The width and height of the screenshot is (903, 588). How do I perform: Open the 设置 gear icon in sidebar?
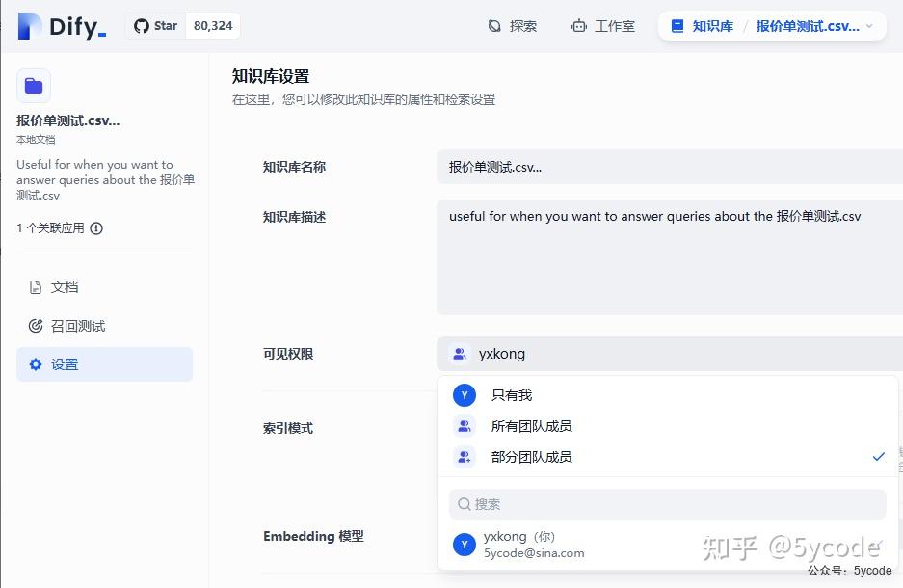coord(37,364)
